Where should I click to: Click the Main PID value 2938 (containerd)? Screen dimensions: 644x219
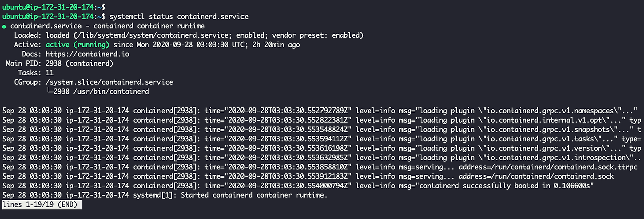tap(79, 63)
